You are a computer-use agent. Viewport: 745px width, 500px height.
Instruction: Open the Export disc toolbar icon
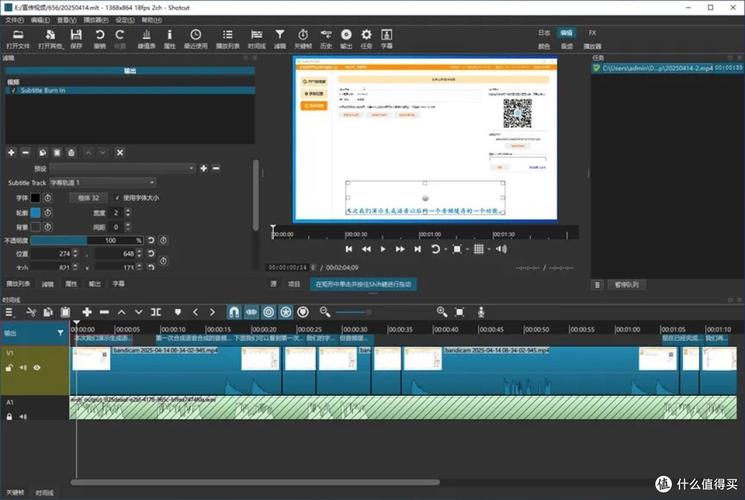click(346, 39)
